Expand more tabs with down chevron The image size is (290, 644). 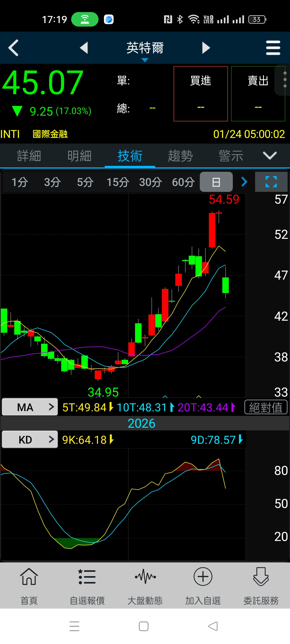270,156
